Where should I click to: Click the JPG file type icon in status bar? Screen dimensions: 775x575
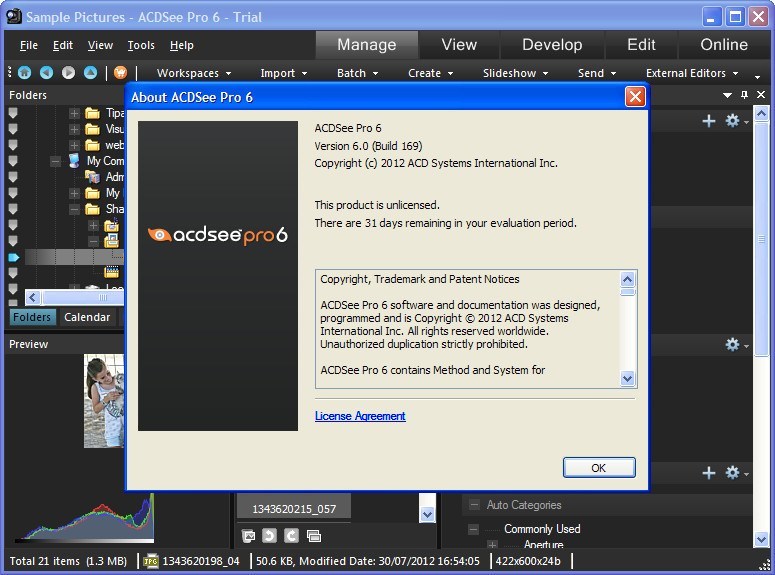click(x=150, y=561)
